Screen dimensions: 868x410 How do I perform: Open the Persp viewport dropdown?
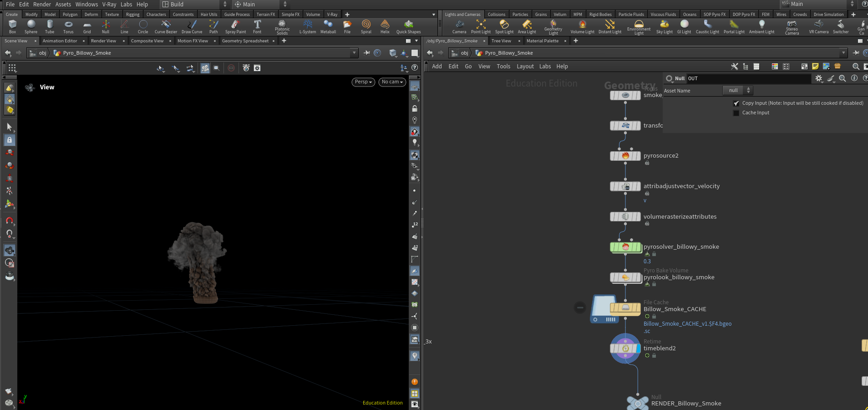[363, 82]
